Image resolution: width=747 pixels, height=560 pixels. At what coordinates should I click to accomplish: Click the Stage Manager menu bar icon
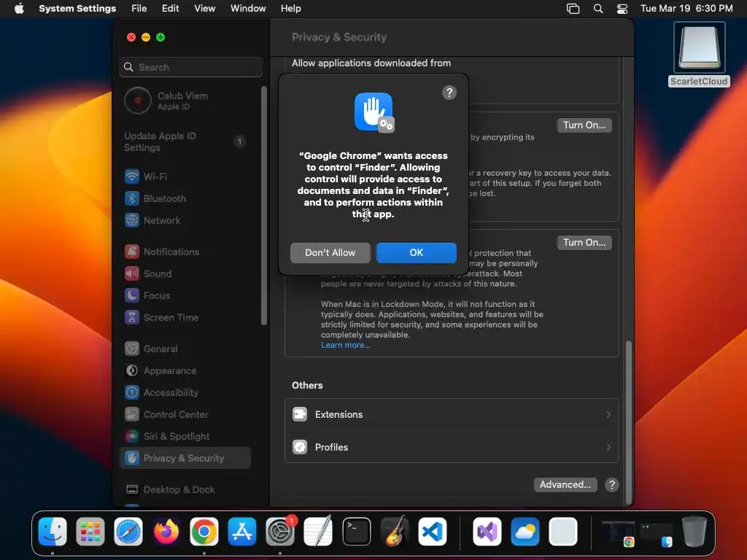[x=573, y=9]
